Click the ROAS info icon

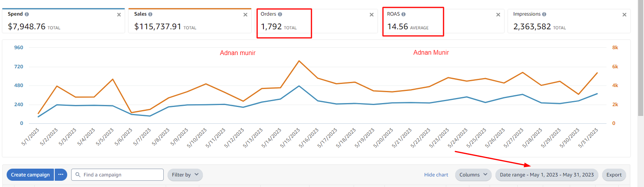(404, 14)
